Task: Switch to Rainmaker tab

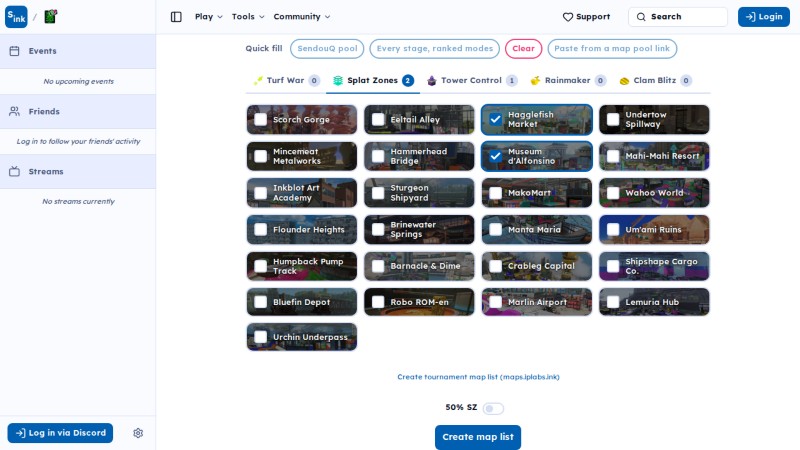Action: (x=568, y=81)
